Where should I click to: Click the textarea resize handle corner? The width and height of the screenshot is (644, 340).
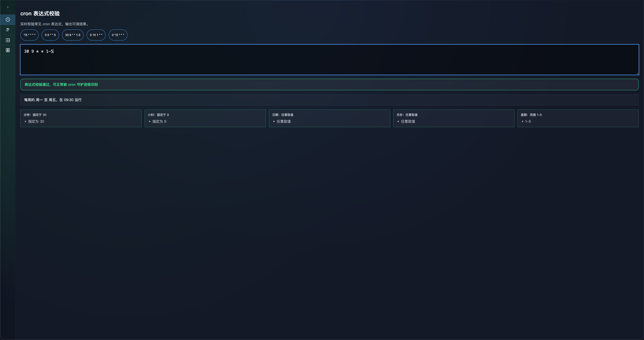(x=637, y=73)
